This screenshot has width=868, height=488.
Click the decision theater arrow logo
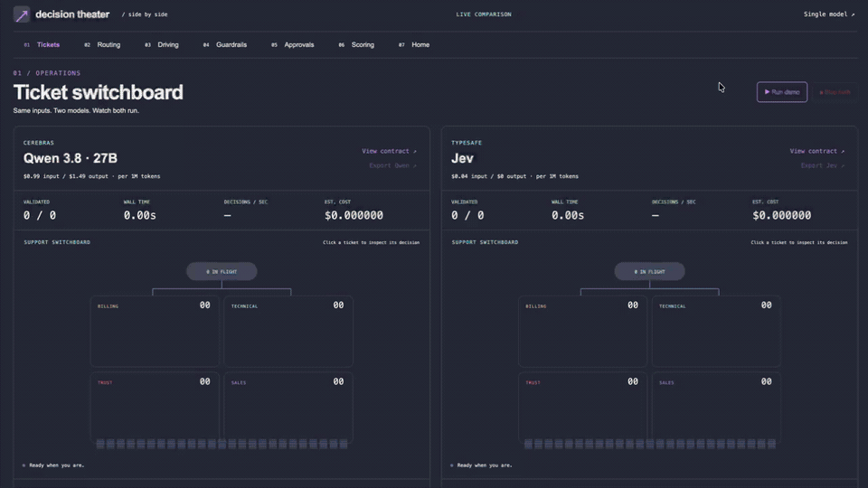22,14
